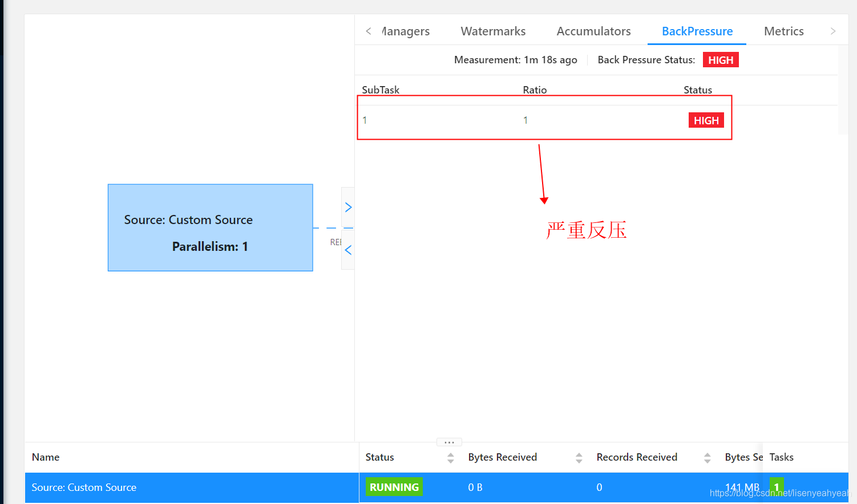This screenshot has width=857, height=504.
Task: Click the left tab-scroll arrow
Action: [369, 31]
